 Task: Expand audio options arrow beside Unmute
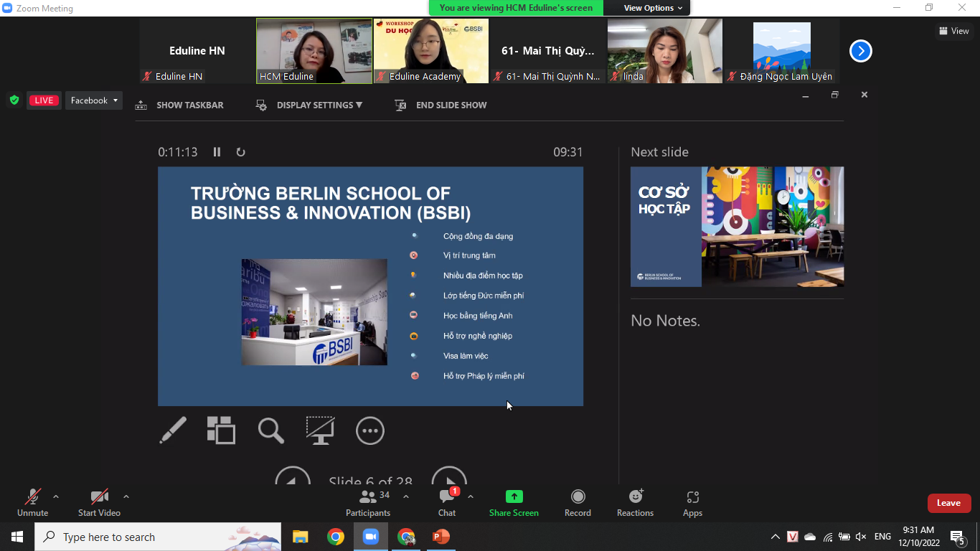[56, 496]
